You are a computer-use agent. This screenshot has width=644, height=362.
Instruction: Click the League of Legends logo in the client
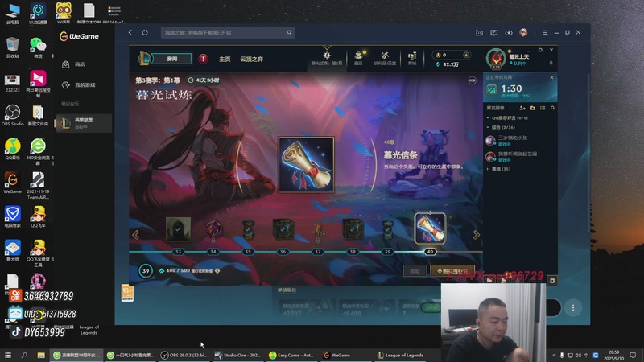144,59
